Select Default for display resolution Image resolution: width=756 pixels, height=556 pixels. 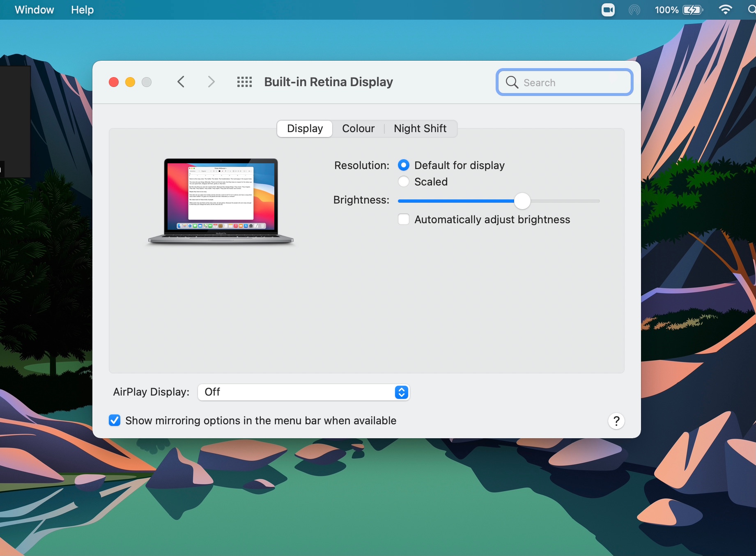pyautogui.click(x=404, y=165)
